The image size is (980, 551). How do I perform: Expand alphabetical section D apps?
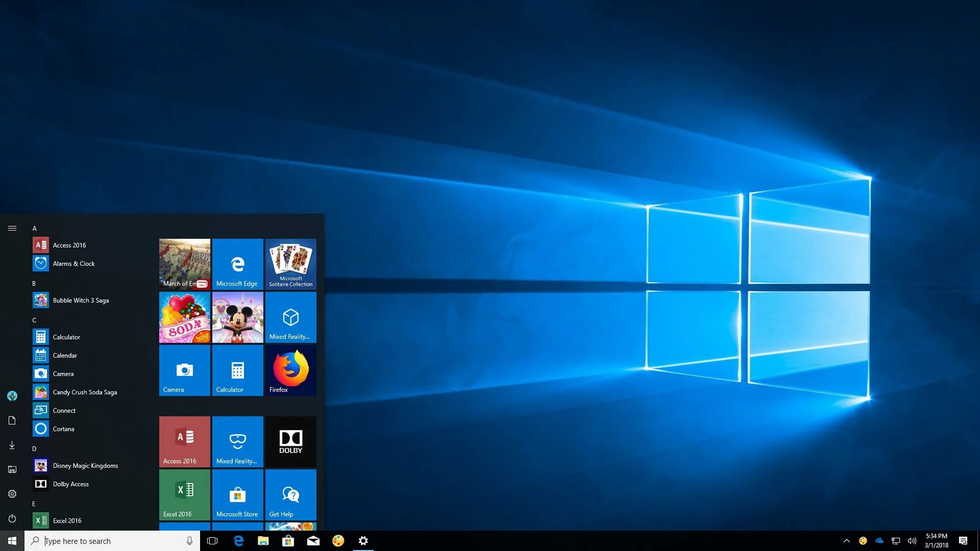34,447
